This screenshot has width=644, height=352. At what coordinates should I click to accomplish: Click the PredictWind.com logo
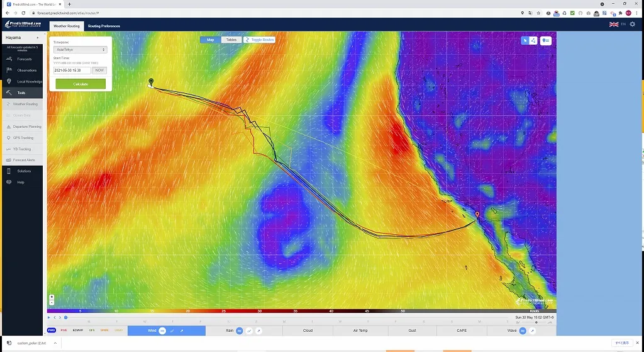(23, 25)
